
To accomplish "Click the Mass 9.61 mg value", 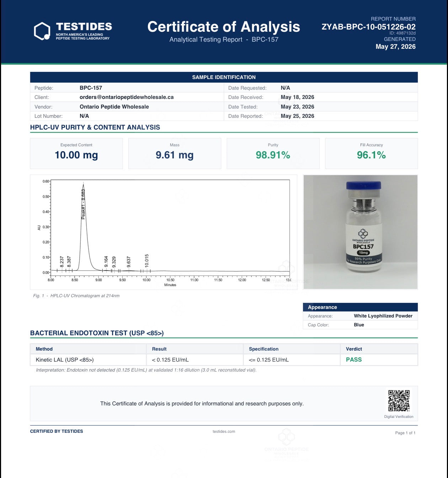I will pyautogui.click(x=175, y=155).
